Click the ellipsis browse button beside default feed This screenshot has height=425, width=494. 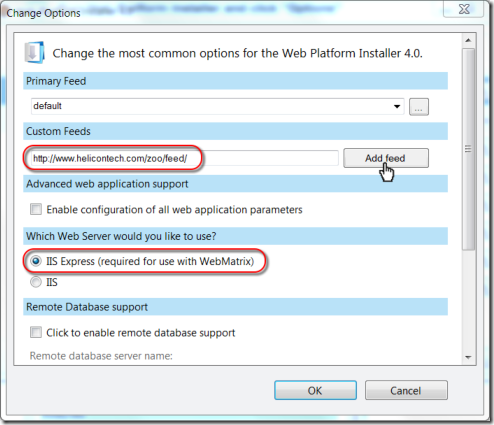419,107
